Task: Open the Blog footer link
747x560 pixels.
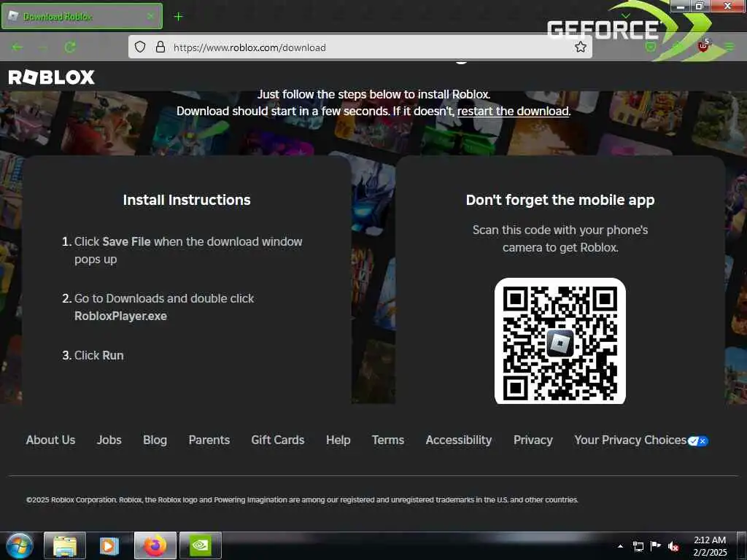Action: (155, 440)
